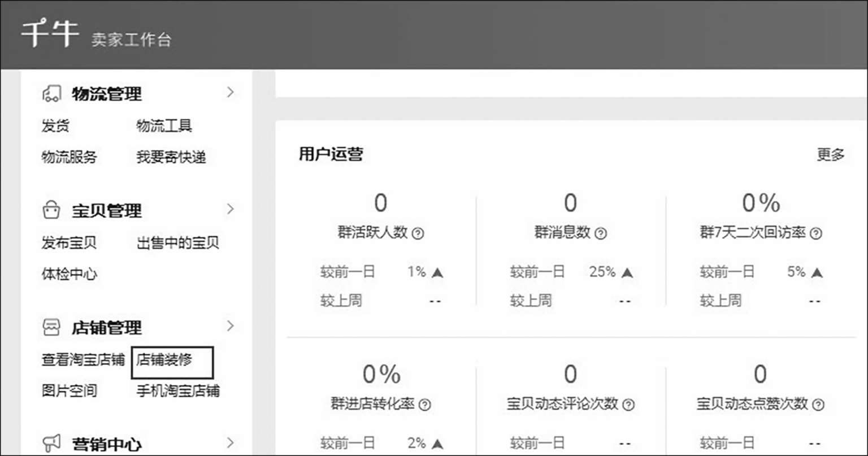Screen dimensions: 868x456
Task: Click the 卖家工作台 title text
Action: coord(131,40)
